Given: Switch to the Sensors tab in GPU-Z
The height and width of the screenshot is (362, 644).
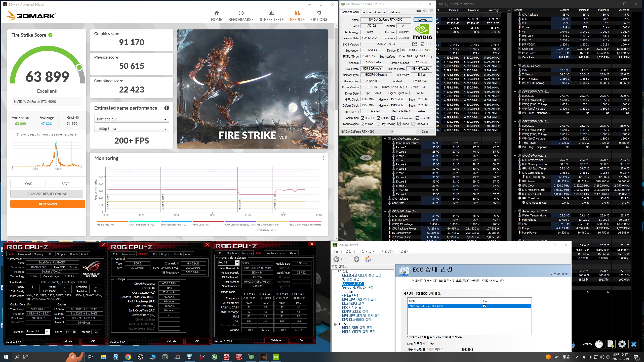Looking at the screenshot, I should pyautogui.click(x=366, y=12).
